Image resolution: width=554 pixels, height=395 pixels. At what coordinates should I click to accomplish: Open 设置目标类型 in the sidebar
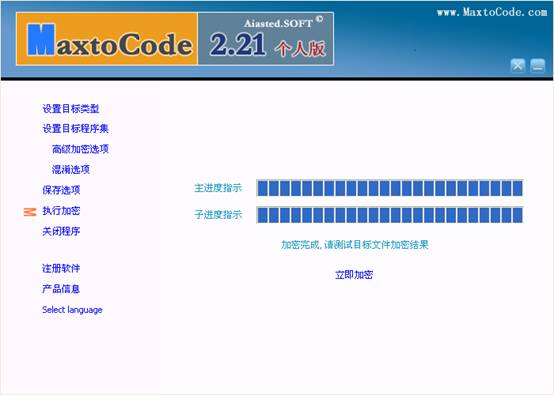(x=71, y=108)
